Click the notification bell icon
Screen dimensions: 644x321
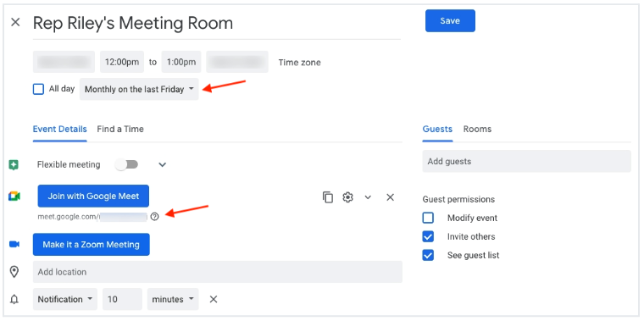point(14,300)
